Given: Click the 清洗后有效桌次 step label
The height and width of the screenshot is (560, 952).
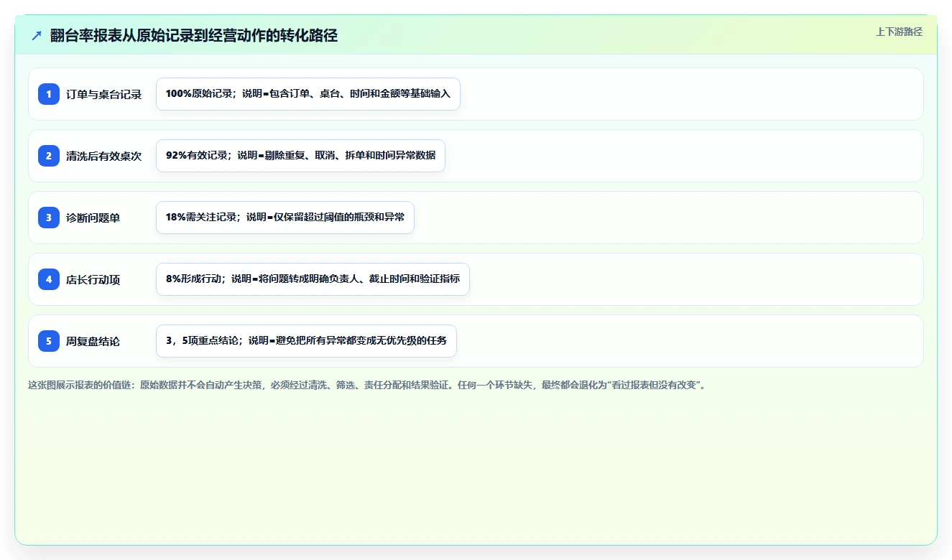Looking at the screenshot, I should tap(104, 157).
